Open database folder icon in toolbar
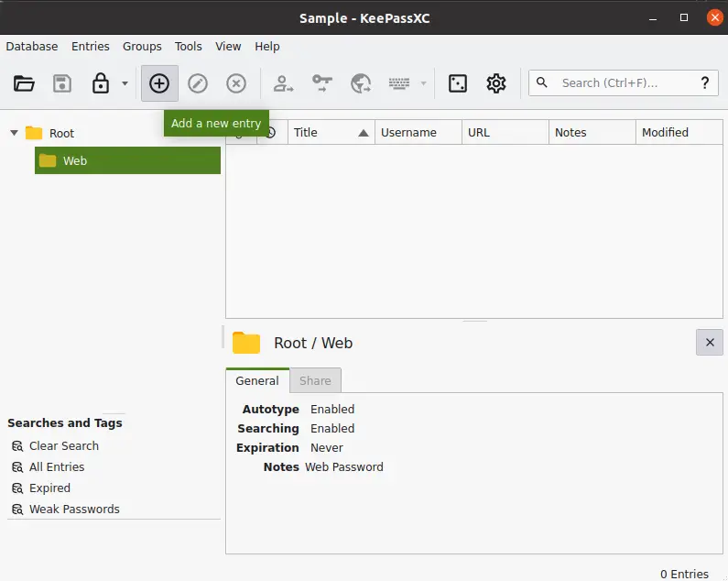 [x=24, y=83]
